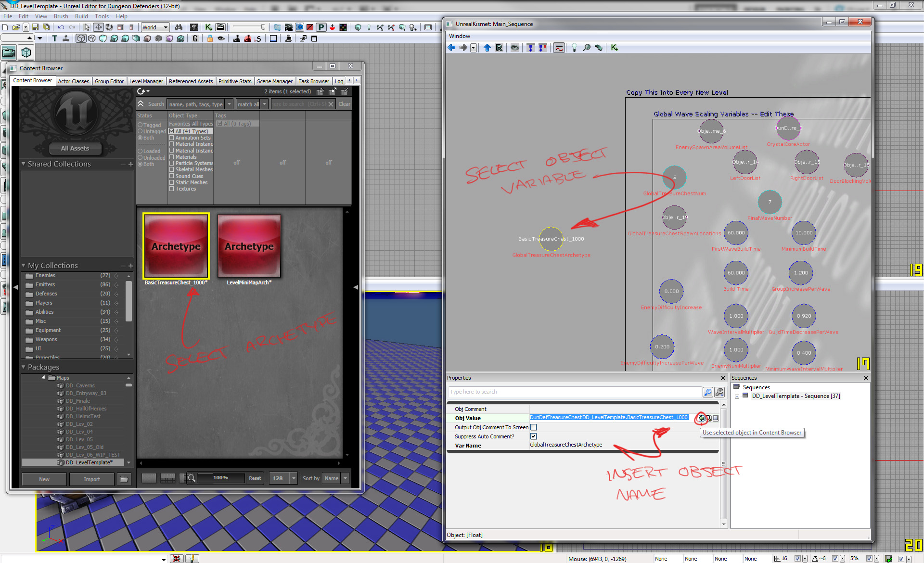Click the zoom Reset button
This screenshot has height=563, width=924.
[255, 478]
